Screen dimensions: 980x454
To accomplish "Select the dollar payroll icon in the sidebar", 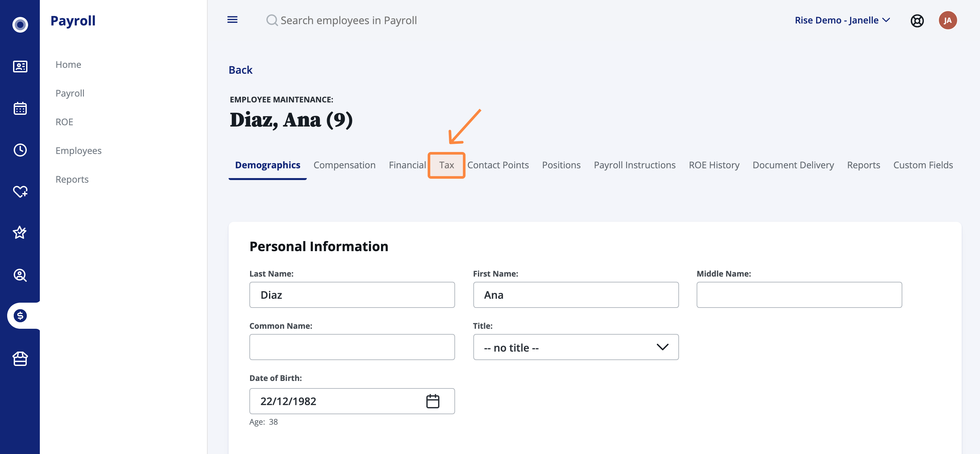I will 20,316.
